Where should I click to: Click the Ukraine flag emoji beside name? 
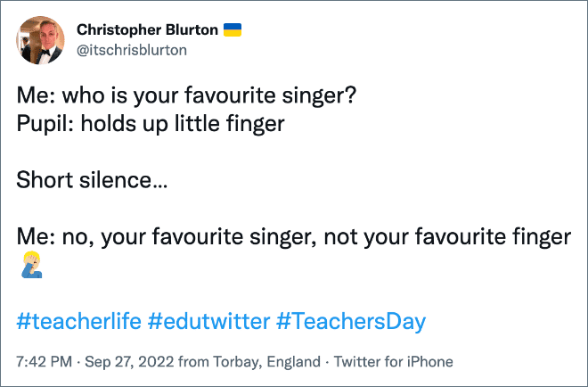coord(233,29)
